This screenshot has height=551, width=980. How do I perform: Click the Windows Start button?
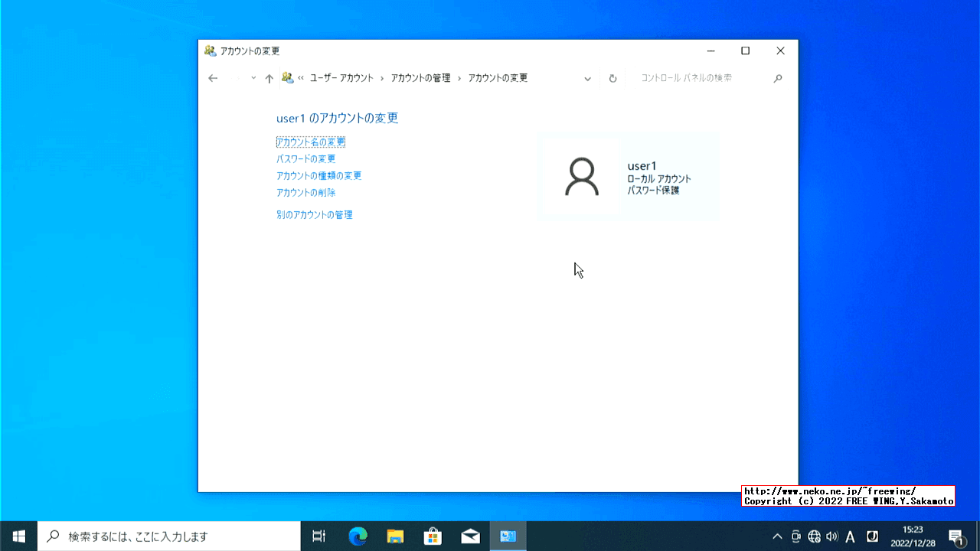(17, 536)
